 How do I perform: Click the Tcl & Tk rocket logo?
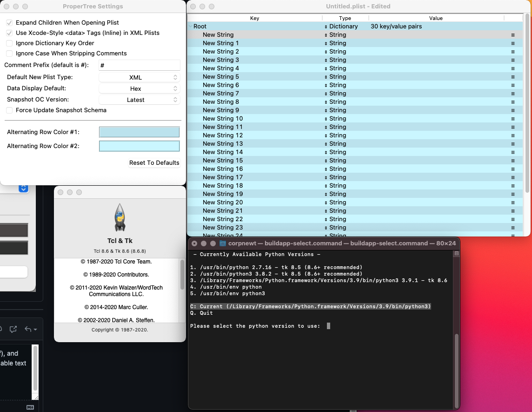point(120,217)
